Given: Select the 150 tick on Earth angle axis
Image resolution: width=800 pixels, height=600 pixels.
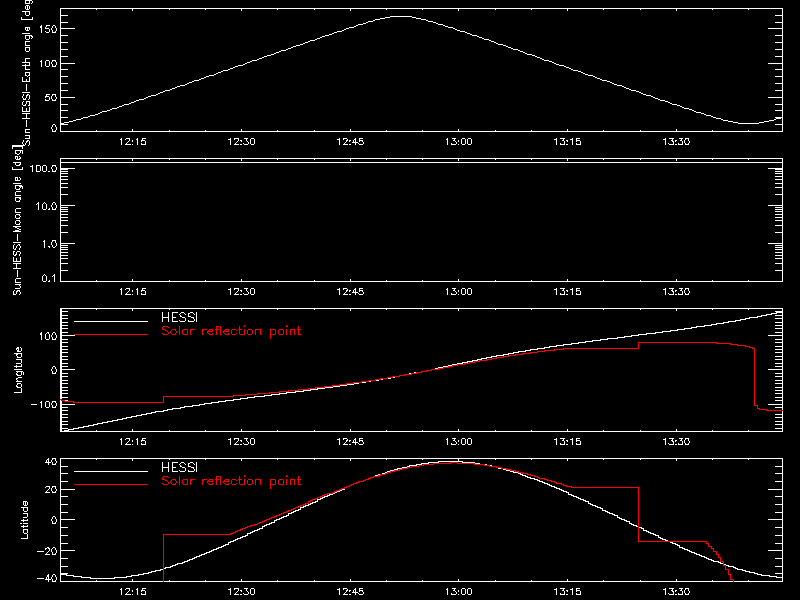Looking at the screenshot, I should (x=47, y=29).
